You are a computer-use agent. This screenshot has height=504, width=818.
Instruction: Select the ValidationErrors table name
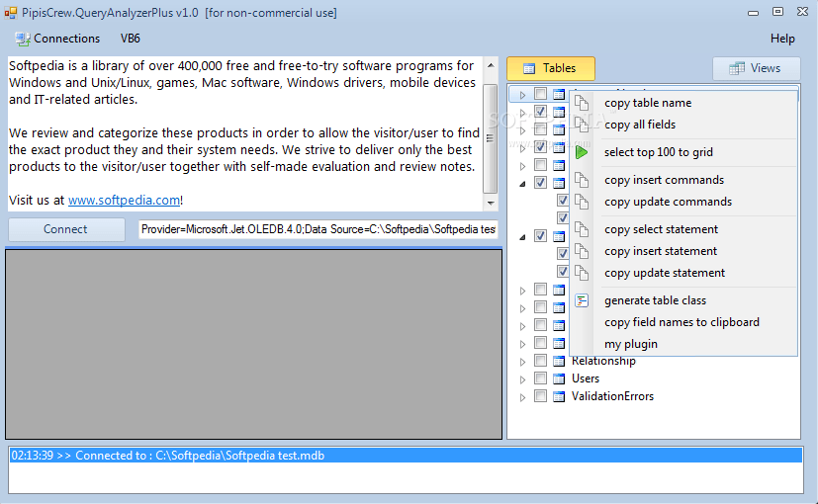coord(612,396)
